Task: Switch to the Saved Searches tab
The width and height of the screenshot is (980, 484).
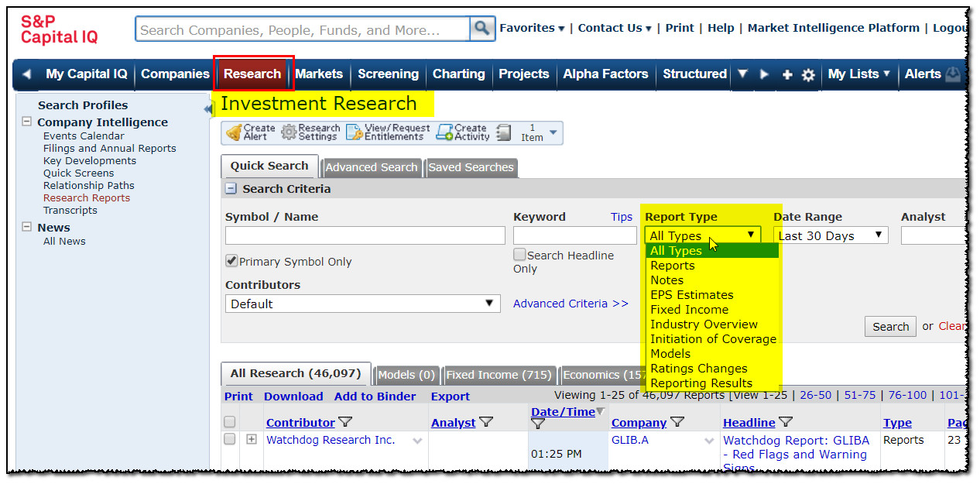Action: tap(471, 167)
